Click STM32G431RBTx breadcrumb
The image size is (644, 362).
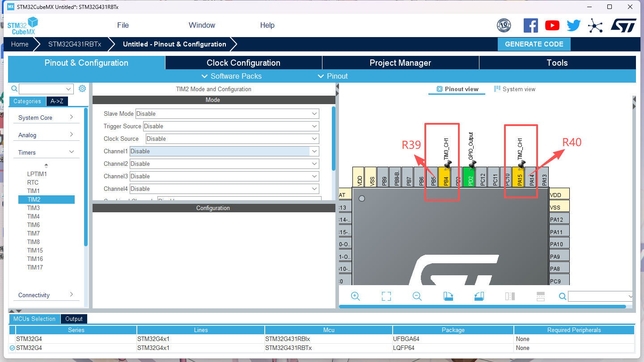[75, 44]
